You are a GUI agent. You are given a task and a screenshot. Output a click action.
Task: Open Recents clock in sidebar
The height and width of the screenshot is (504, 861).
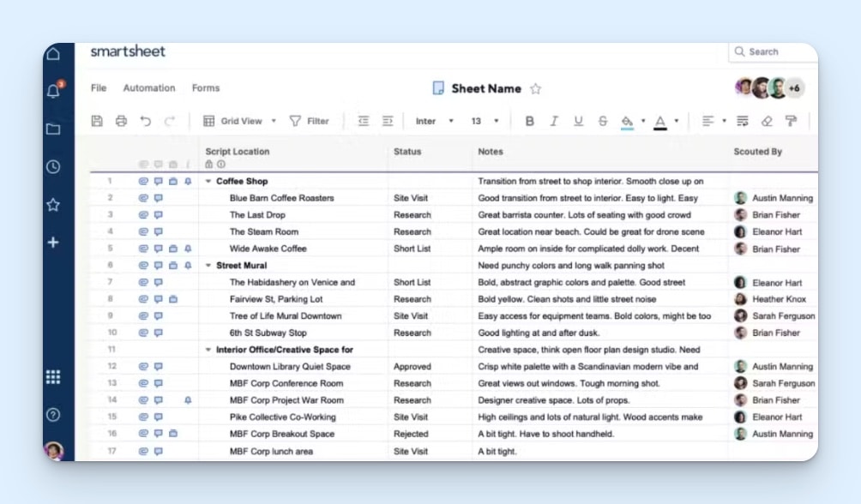click(53, 167)
